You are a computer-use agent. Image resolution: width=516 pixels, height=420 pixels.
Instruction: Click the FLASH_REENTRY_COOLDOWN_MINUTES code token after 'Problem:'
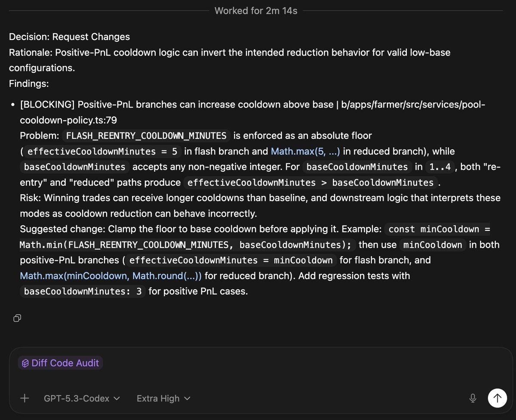[x=146, y=136]
